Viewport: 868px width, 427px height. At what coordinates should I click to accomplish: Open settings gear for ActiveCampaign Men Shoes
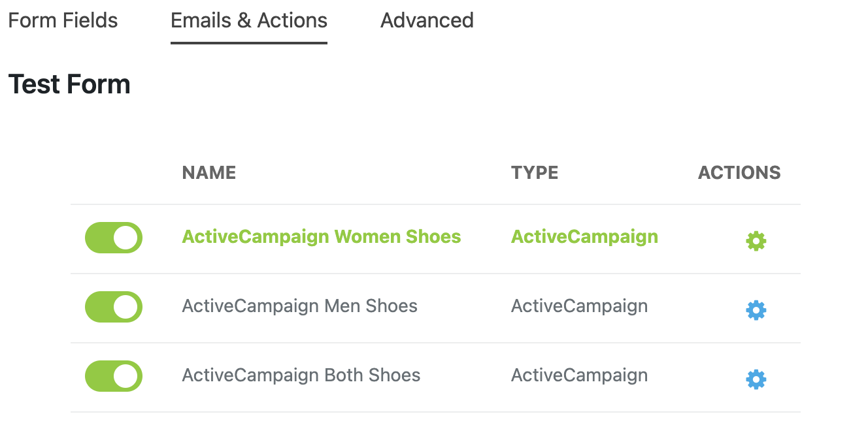coord(756,310)
